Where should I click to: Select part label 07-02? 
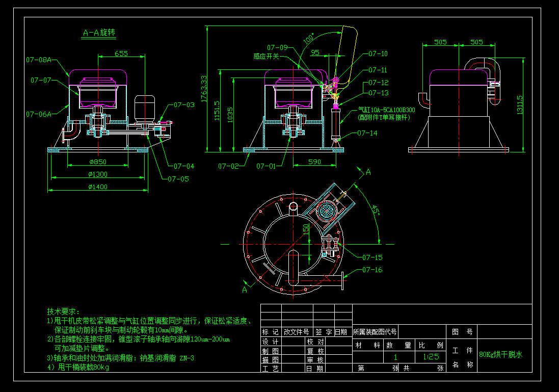228,166
